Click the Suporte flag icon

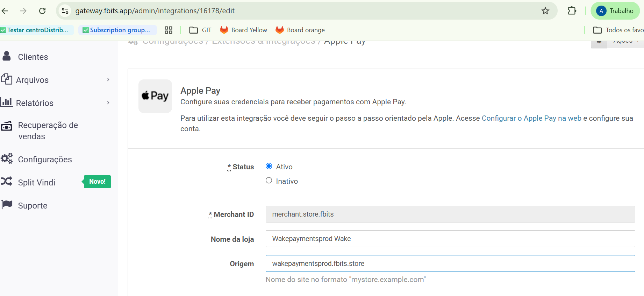click(7, 205)
